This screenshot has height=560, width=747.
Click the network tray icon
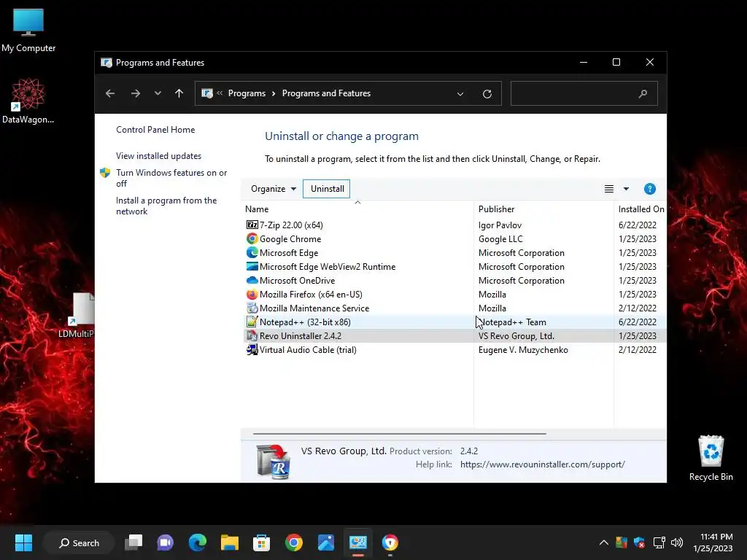coord(659,542)
